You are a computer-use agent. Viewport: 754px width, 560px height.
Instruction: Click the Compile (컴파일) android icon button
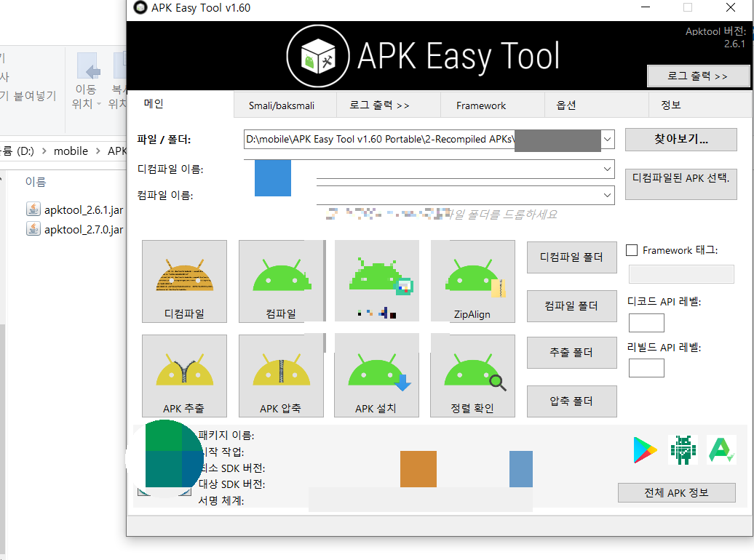click(282, 281)
